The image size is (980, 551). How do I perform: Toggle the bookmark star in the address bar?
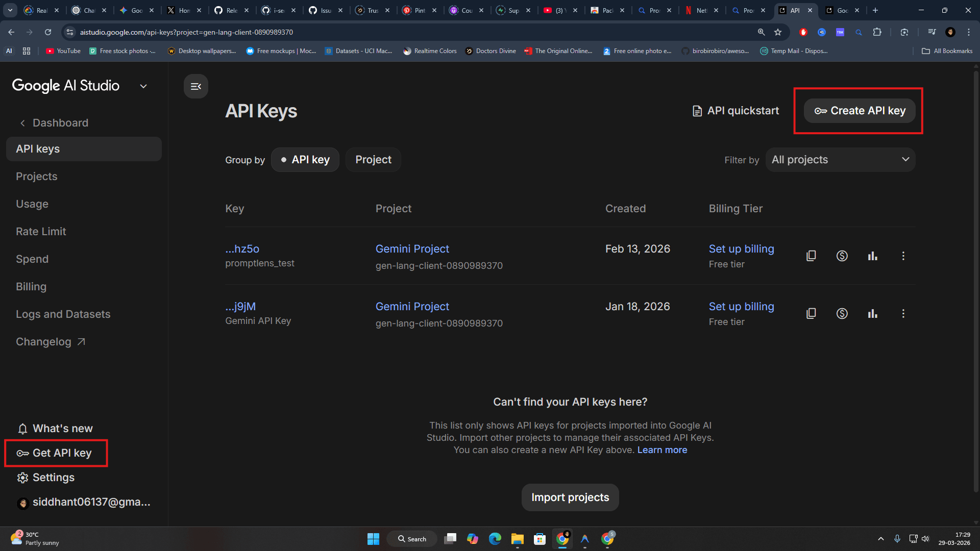point(778,32)
